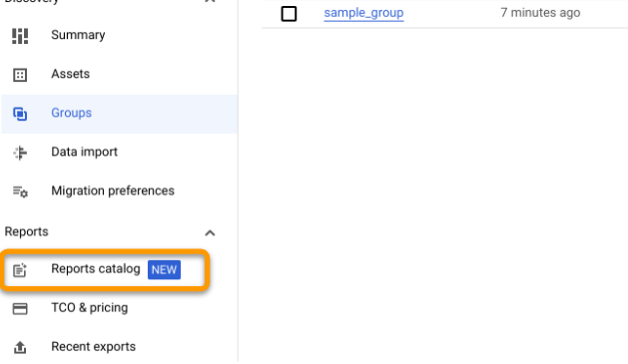The image size is (628, 364).
Task: Tick the sample_group row checkbox
Action: (x=289, y=14)
